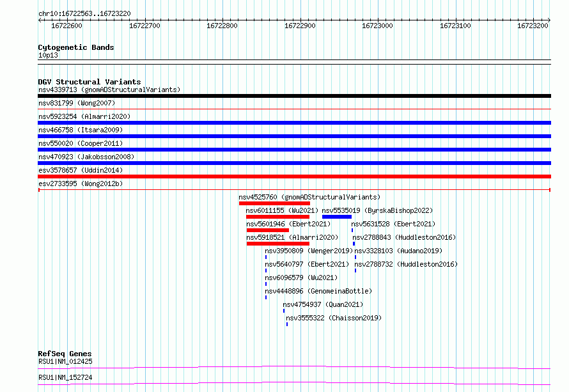The height and width of the screenshot is (392, 569).
Task: Click the RefSeq Genes track title
Action: [x=65, y=354]
